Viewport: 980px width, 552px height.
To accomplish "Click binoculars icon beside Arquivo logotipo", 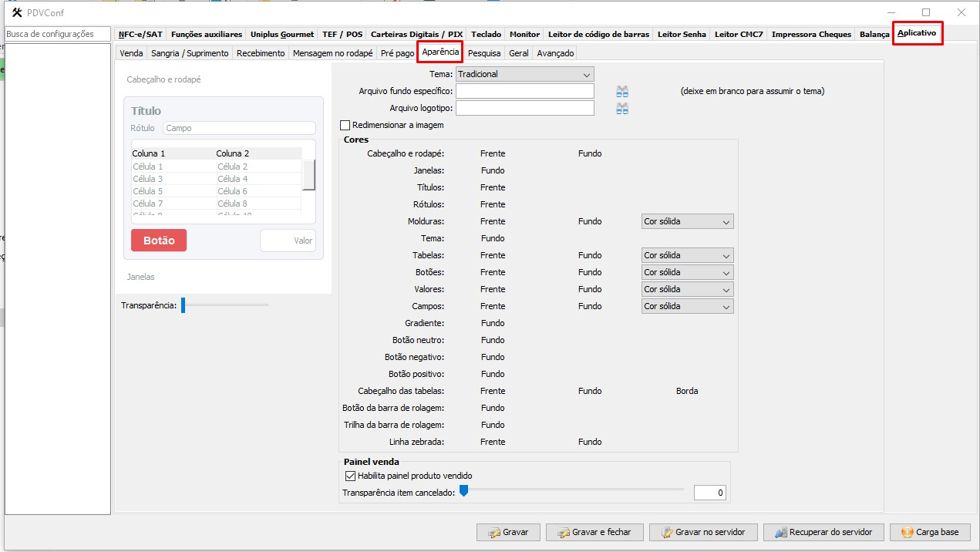I will [622, 108].
